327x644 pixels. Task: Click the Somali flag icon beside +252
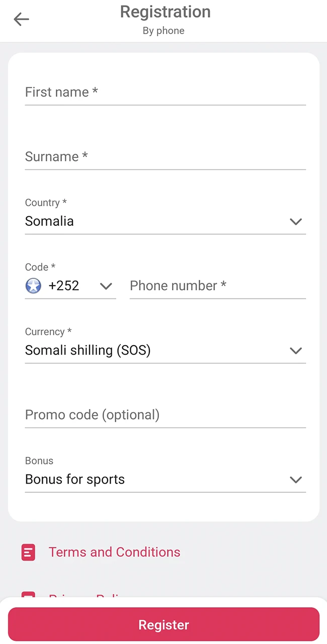[x=33, y=286]
